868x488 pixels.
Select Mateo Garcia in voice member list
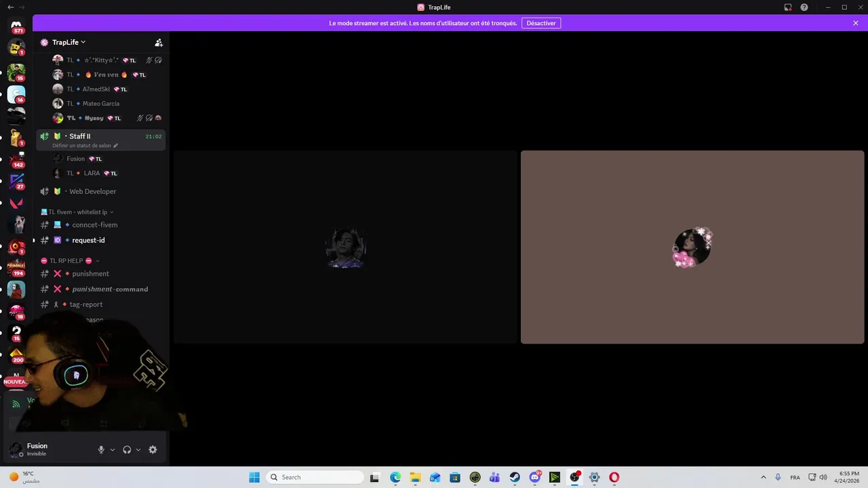click(x=108, y=103)
